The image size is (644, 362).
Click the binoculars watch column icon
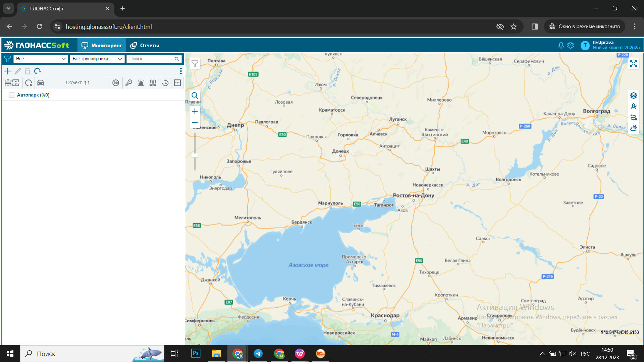153,83
